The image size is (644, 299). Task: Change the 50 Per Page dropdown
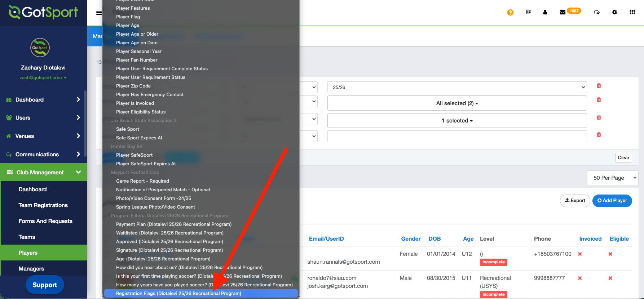[x=612, y=178]
